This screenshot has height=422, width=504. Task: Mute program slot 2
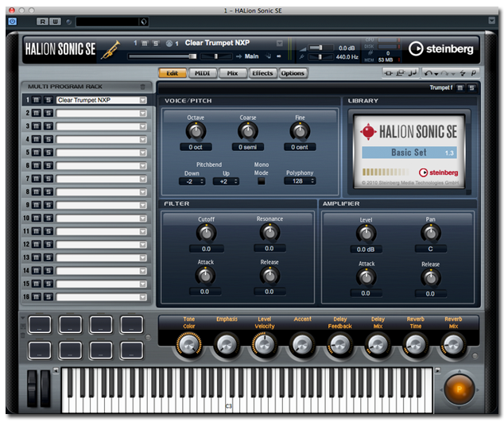click(x=36, y=113)
